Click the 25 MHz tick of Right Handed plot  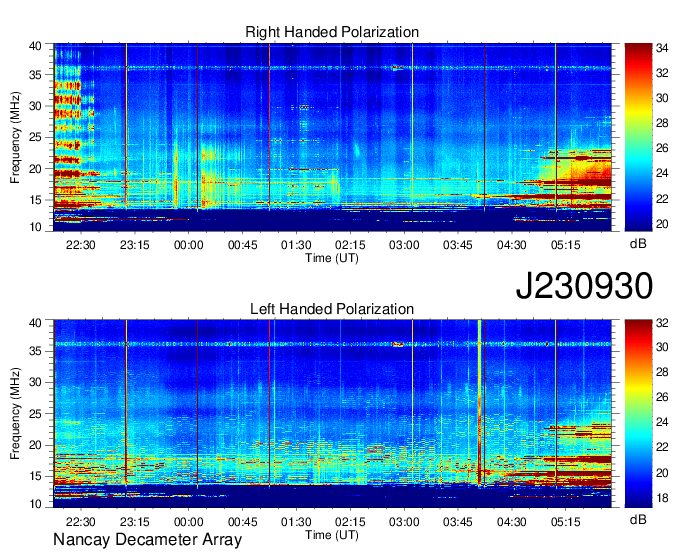tap(36, 137)
